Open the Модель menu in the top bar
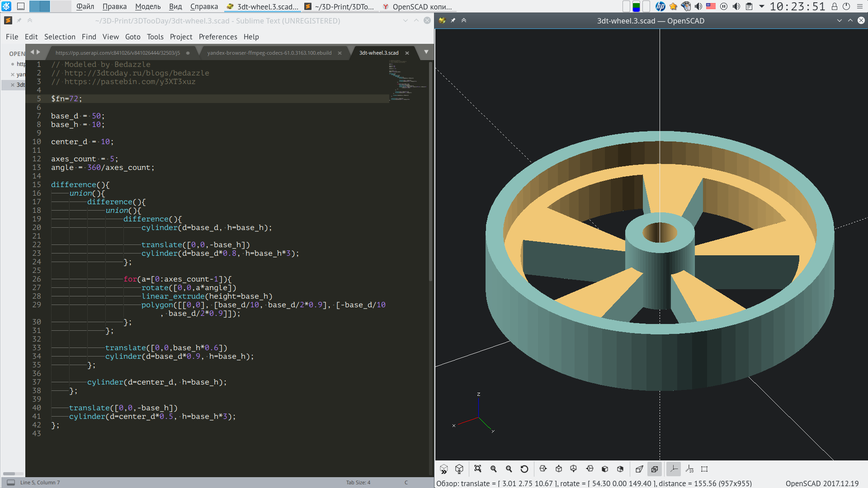This screenshot has height=488, width=868. pyautogui.click(x=148, y=6)
